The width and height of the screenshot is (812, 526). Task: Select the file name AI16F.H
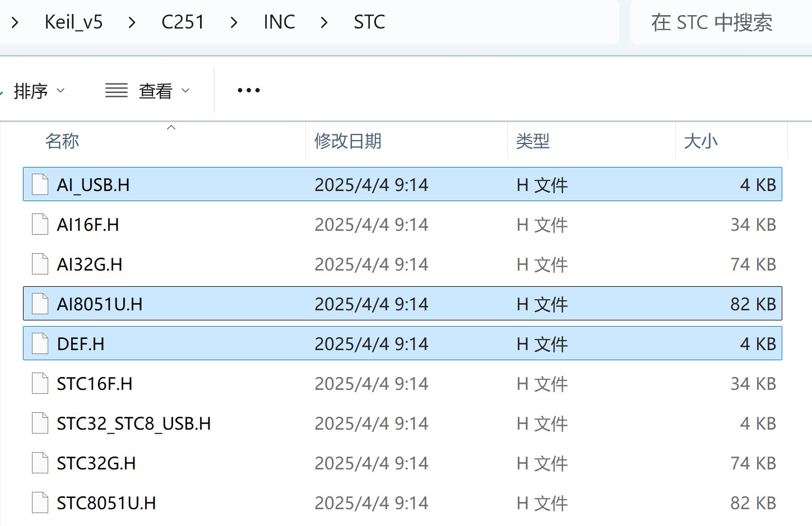(88, 225)
